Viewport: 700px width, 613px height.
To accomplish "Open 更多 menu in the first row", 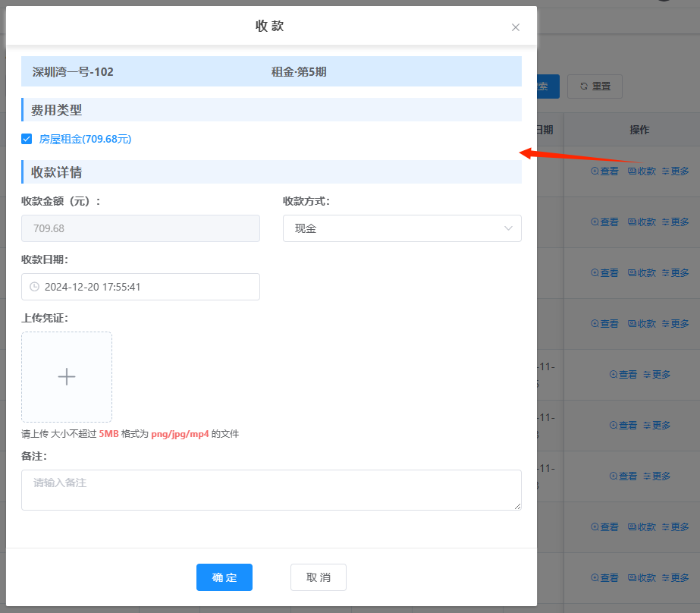I will coord(676,171).
